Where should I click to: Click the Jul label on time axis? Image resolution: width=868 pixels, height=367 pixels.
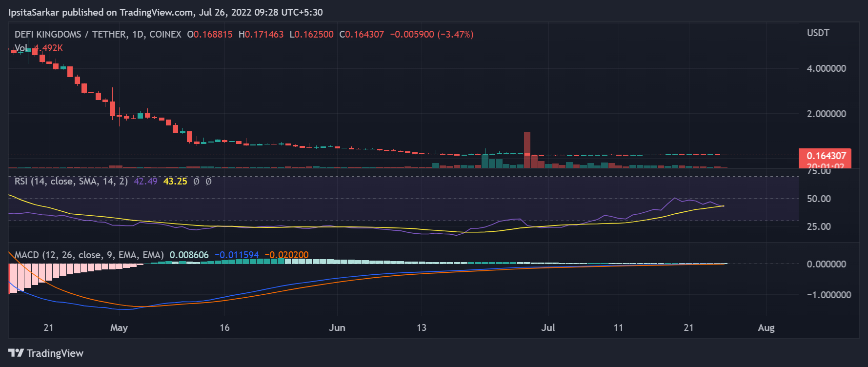(x=548, y=327)
